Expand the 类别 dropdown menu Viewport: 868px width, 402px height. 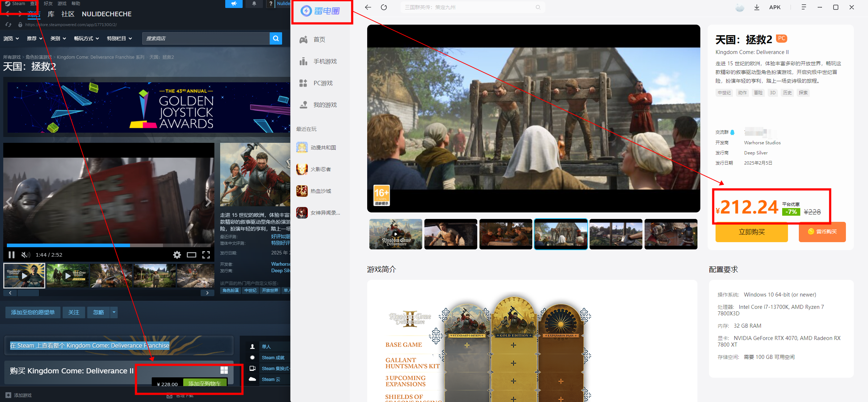pyautogui.click(x=58, y=38)
